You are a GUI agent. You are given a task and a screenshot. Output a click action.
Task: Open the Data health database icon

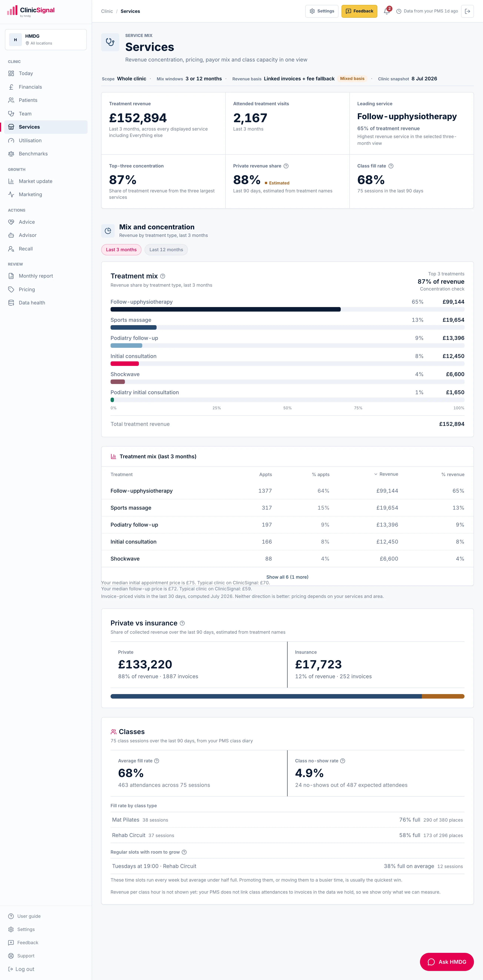click(11, 303)
